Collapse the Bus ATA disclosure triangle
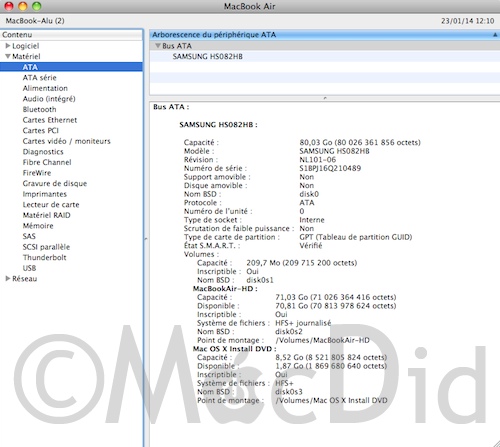The height and width of the screenshot is (447, 500). pos(158,46)
